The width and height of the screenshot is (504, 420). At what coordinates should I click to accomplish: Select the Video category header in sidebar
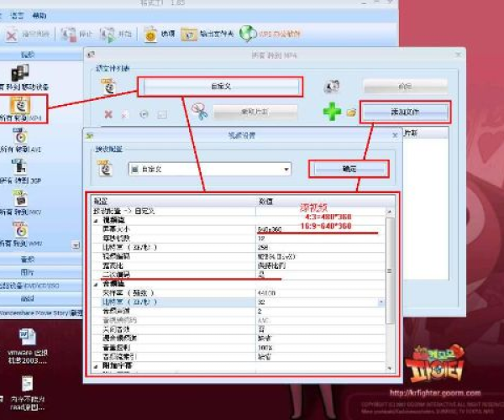coord(28,55)
